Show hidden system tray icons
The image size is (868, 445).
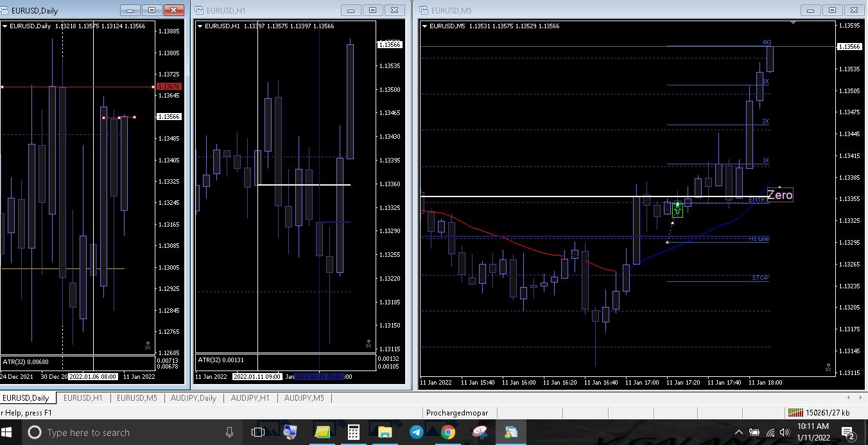click(x=738, y=432)
